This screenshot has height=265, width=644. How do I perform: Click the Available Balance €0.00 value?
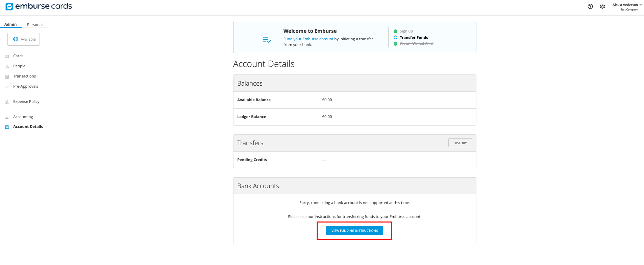point(327,100)
